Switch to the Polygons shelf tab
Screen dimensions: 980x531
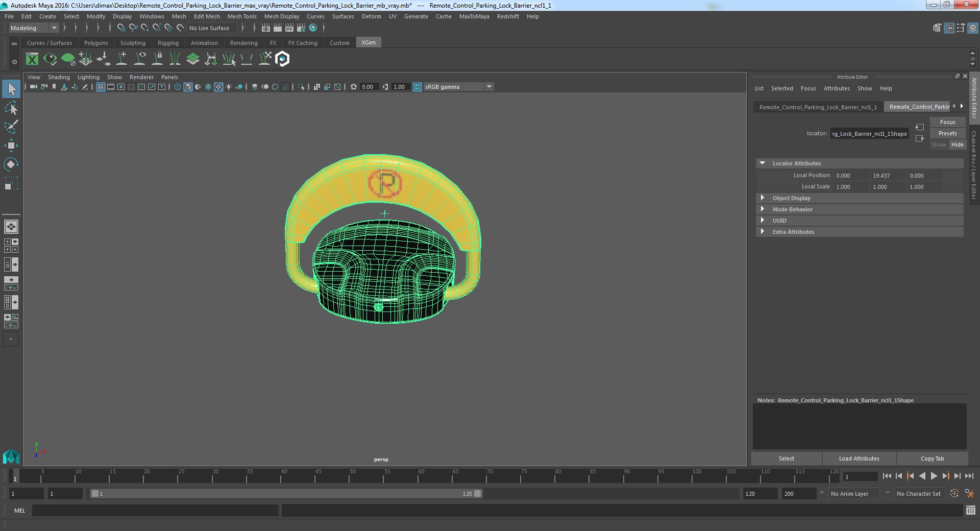[96, 43]
